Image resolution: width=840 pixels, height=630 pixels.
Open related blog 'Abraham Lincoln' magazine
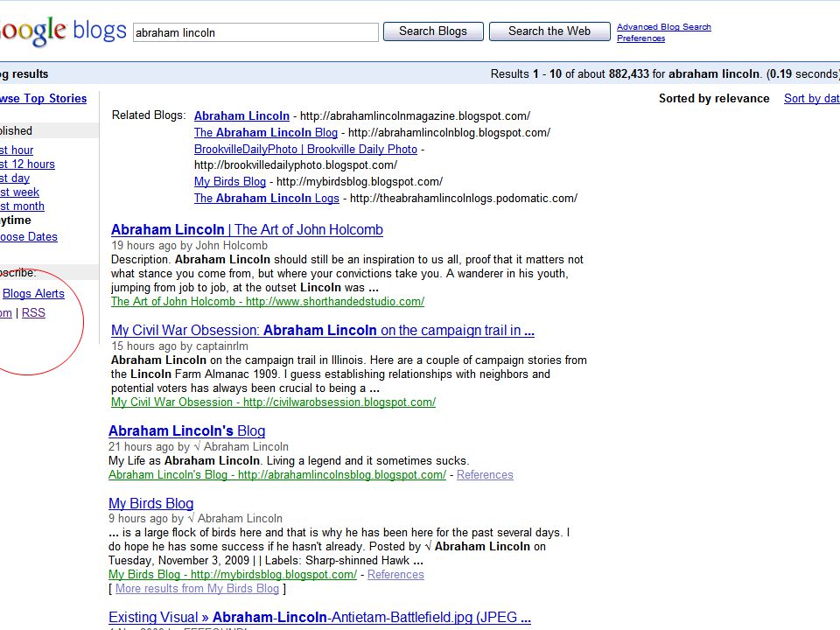(x=241, y=115)
